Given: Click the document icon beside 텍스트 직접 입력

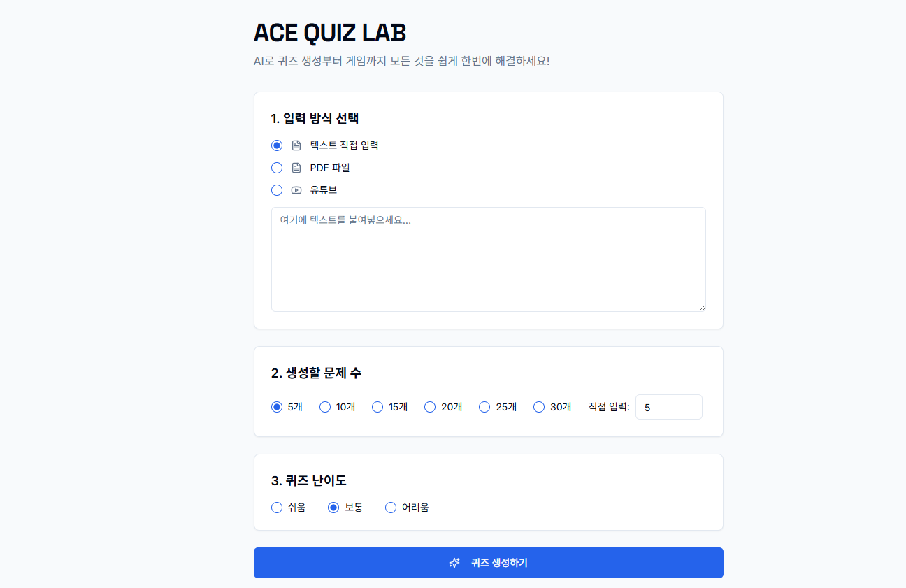Looking at the screenshot, I should (x=297, y=145).
